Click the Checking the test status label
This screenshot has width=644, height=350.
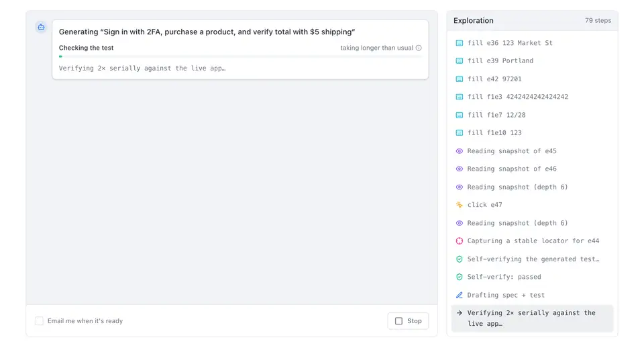click(x=87, y=48)
